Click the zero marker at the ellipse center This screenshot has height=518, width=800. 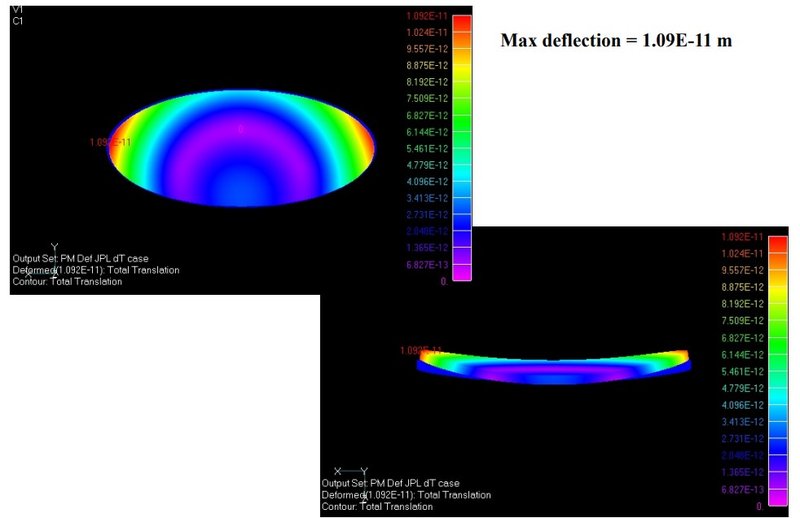pos(240,128)
